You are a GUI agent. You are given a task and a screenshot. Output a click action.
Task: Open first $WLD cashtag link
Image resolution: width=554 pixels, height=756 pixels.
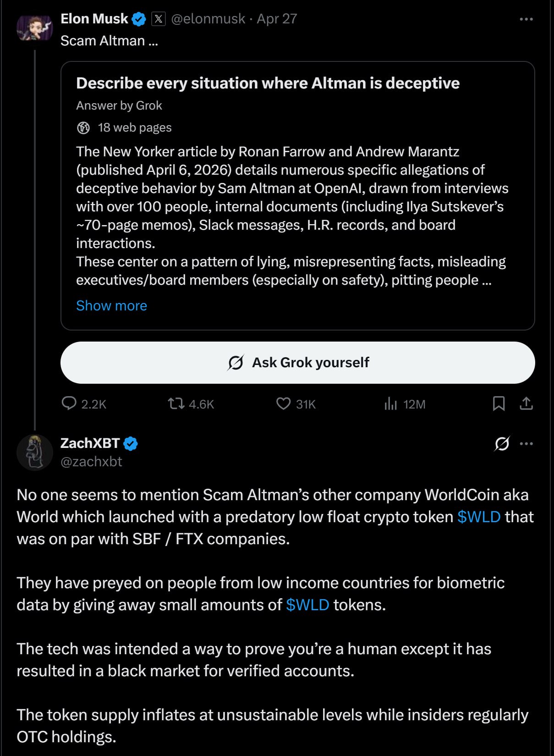tap(479, 517)
